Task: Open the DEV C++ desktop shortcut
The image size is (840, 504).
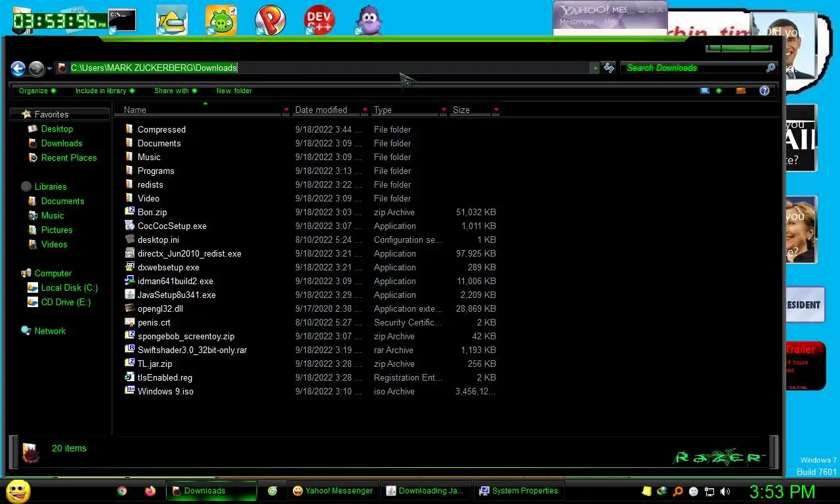Action: tap(320, 20)
